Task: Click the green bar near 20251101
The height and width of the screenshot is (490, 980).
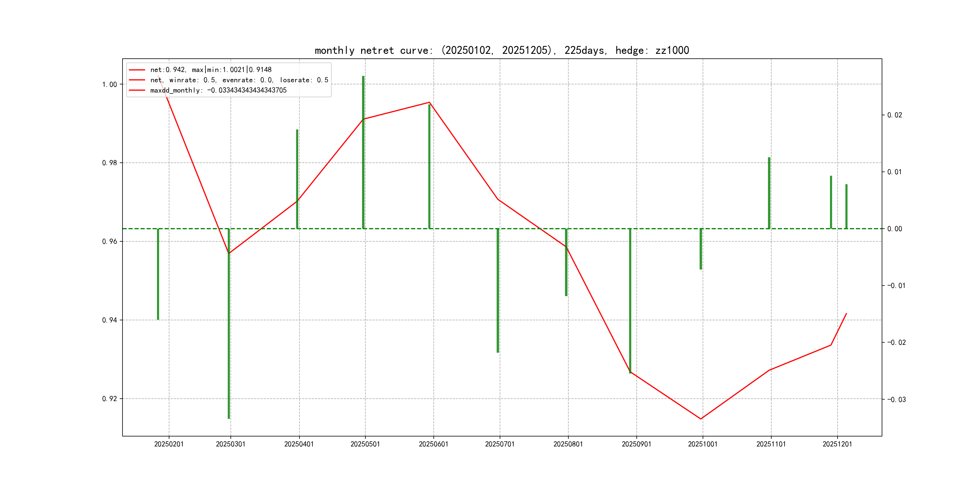Action: click(x=769, y=193)
